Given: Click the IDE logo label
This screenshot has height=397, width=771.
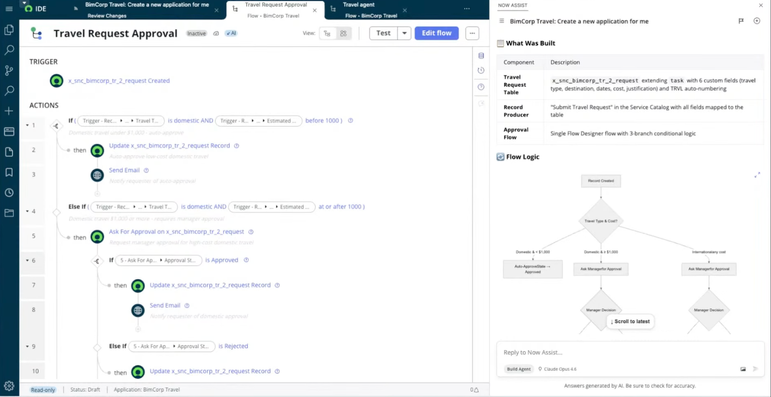Looking at the screenshot, I should point(35,9).
